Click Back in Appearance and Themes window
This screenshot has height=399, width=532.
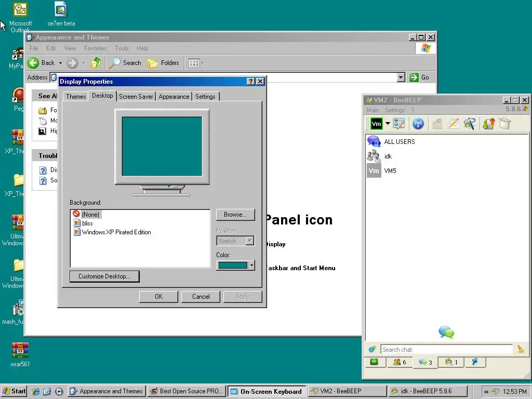coord(42,63)
